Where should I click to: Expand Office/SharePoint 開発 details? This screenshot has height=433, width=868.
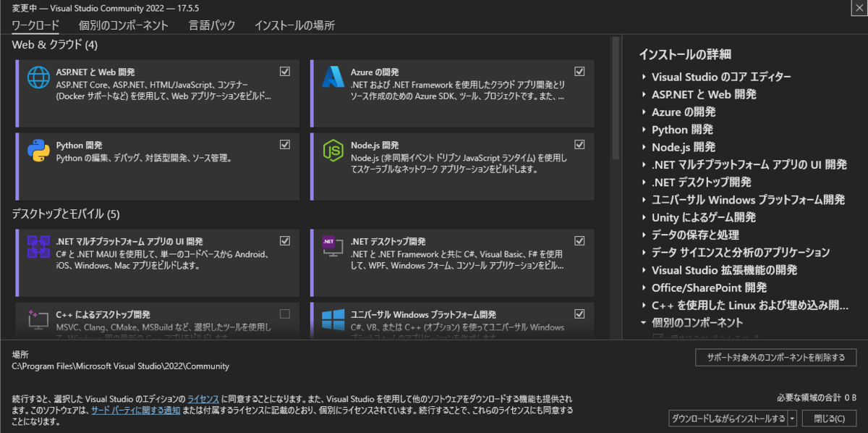tap(643, 287)
